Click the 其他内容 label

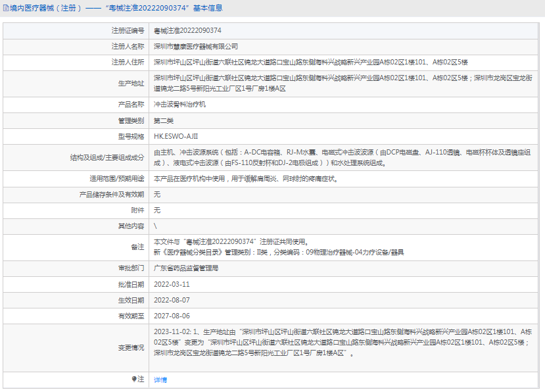(131, 226)
